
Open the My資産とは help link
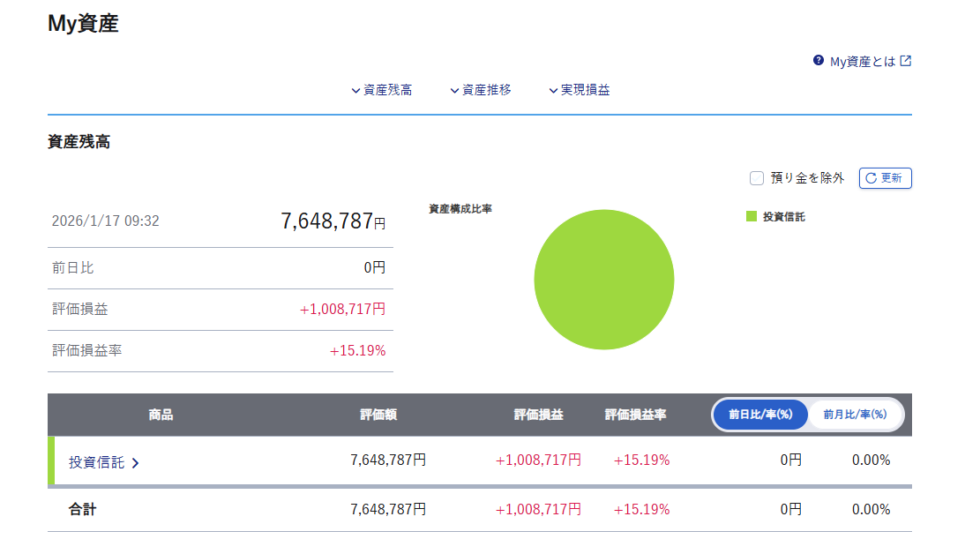pyautogui.click(x=862, y=62)
